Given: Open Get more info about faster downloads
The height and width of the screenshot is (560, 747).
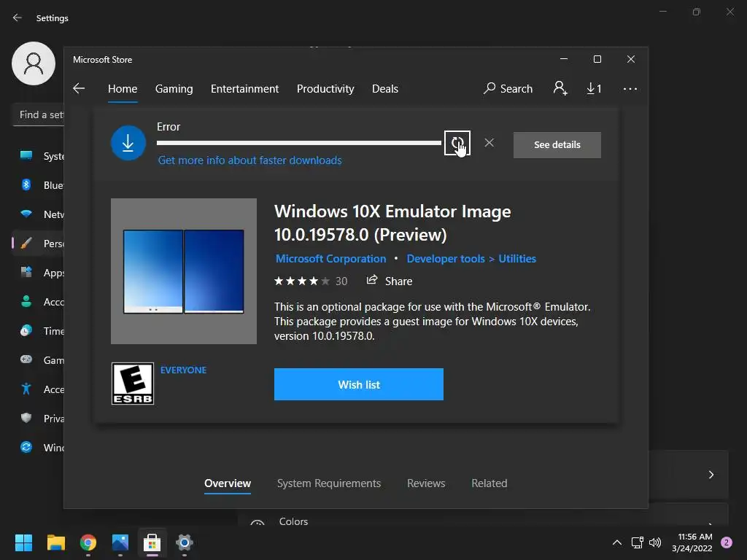Looking at the screenshot, I should tap(249, 160).
